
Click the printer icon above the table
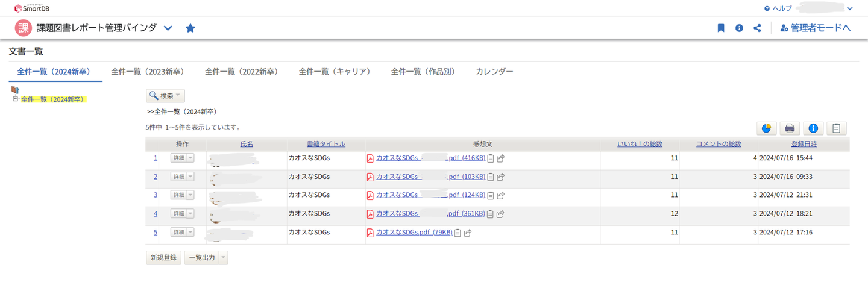coord(789,128)
